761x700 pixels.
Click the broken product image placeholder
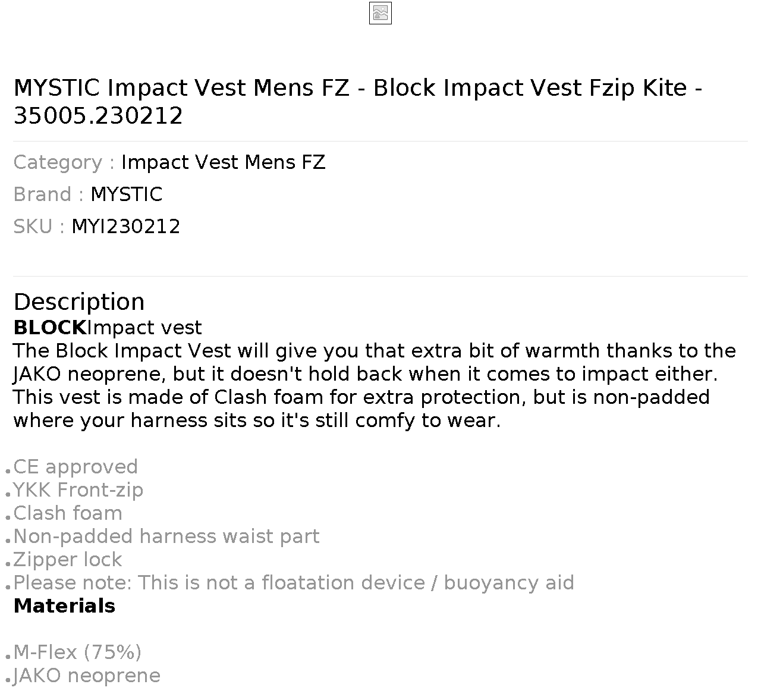pos(380,13)
